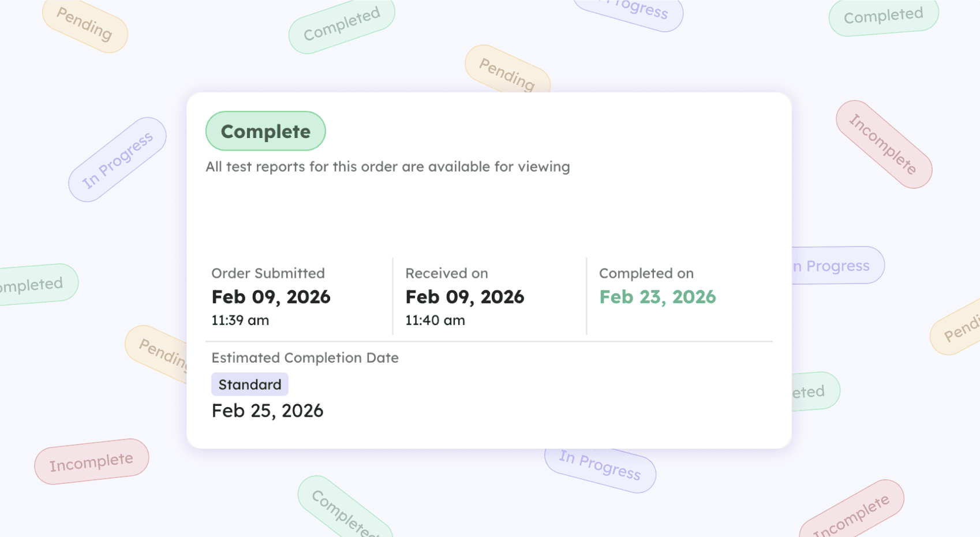Click the green Complete status badge
Screen dimensions: 980x537
coord(265,131)
